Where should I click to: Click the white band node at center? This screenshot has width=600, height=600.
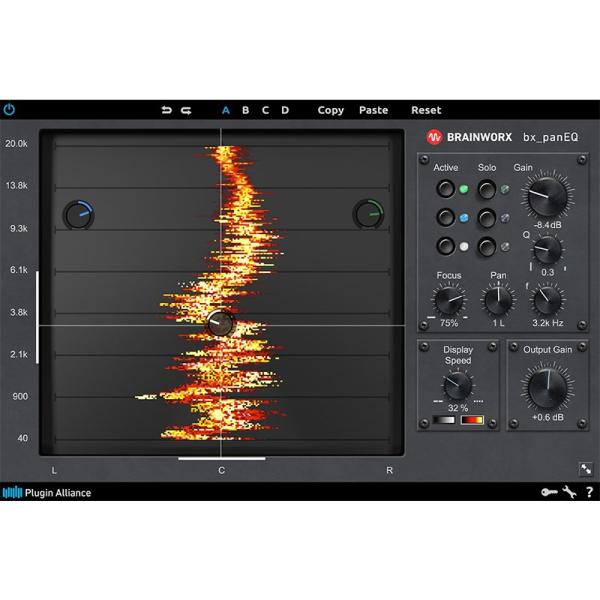click(x=220, y=323)
